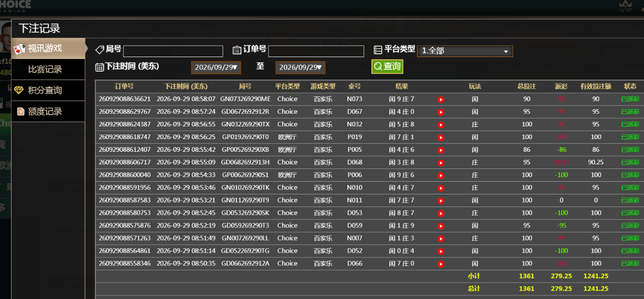Open the 平台类型 dropdown showing 1.全部

tap(465, 51)
